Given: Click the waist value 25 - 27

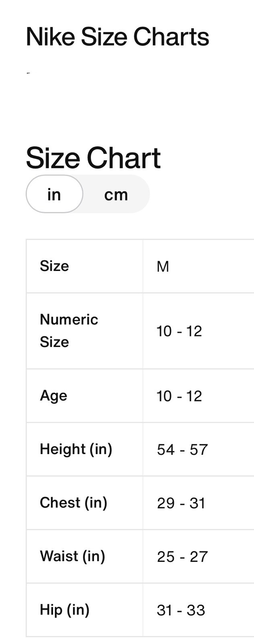Looking at the screenshot, I should point(182,557).
